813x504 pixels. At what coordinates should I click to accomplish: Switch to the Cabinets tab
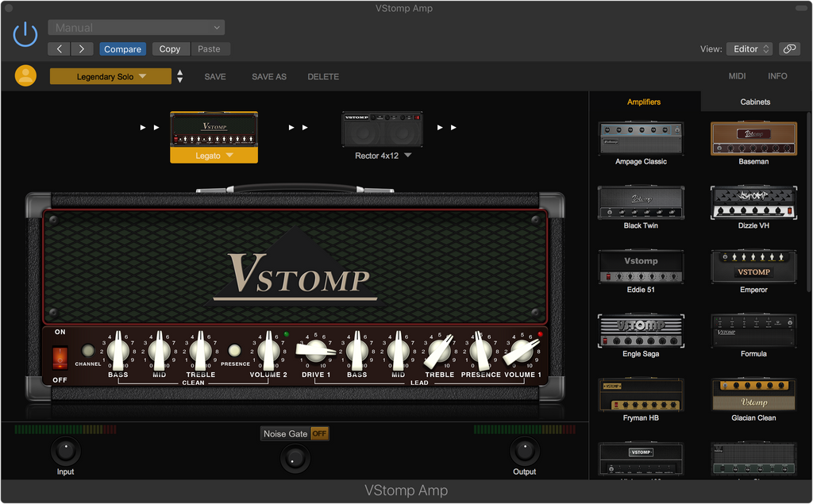pyautogui.click(x=755, y=102)
